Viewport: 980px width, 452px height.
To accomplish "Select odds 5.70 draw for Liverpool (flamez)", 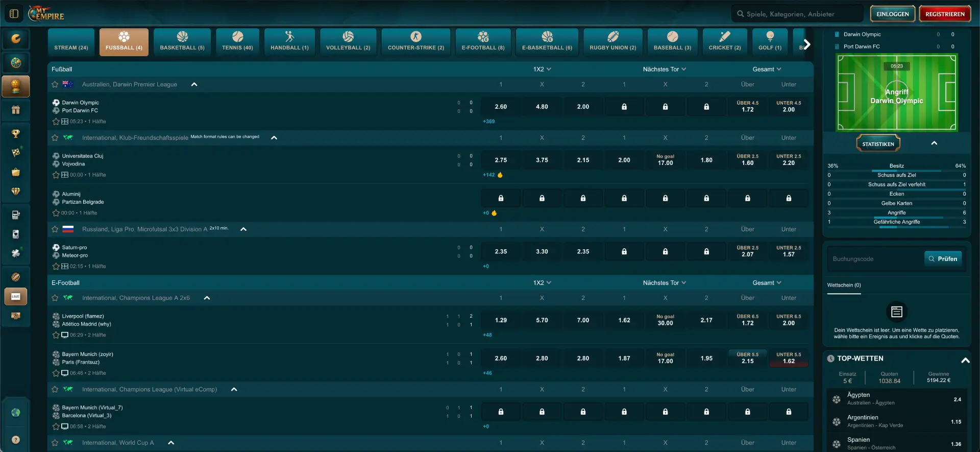I will pos(542,320).
